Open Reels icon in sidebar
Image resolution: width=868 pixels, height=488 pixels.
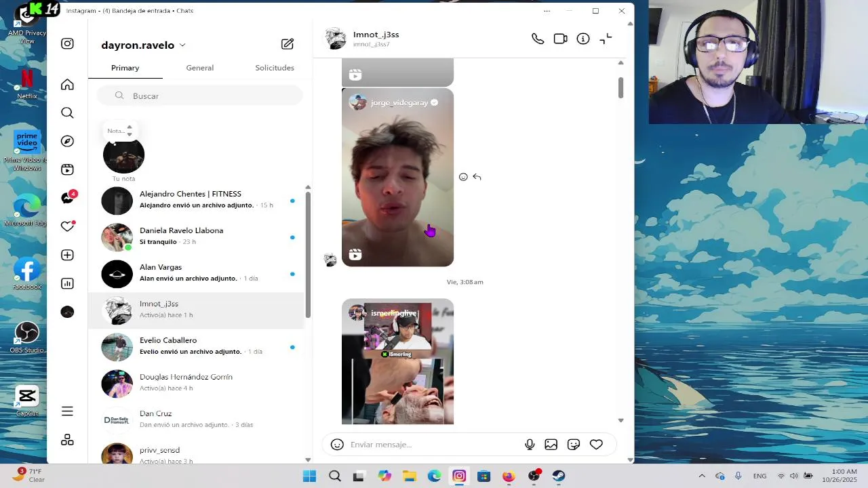(x=67, y=169)
